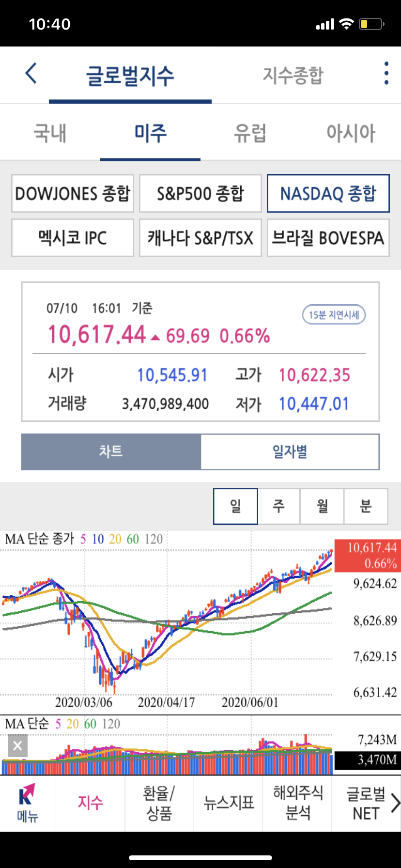Close the volume panel with X icon
This screenshot has height=868, width=401.
(x=17, y=745)
